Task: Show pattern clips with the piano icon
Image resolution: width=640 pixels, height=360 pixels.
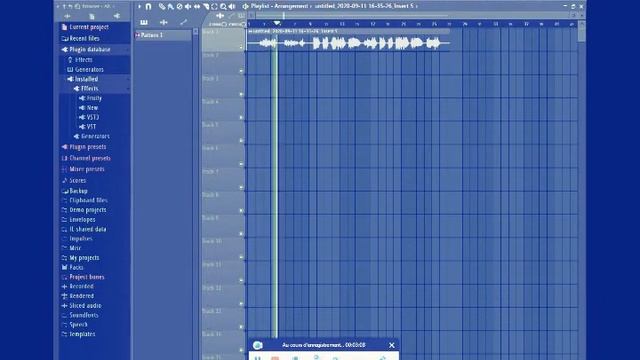Action: [144, 22]
